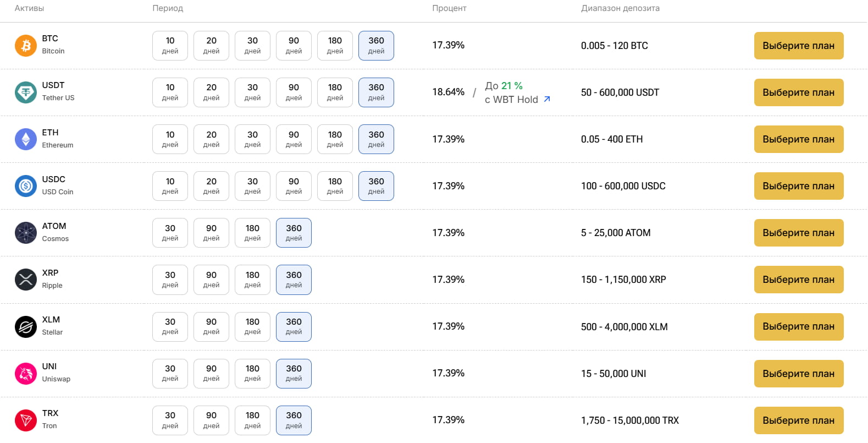Image resolution: width=868 pixels, height=443 pixels.
Task: Select 20 days period for USDC
Action: tap(212, 186)
